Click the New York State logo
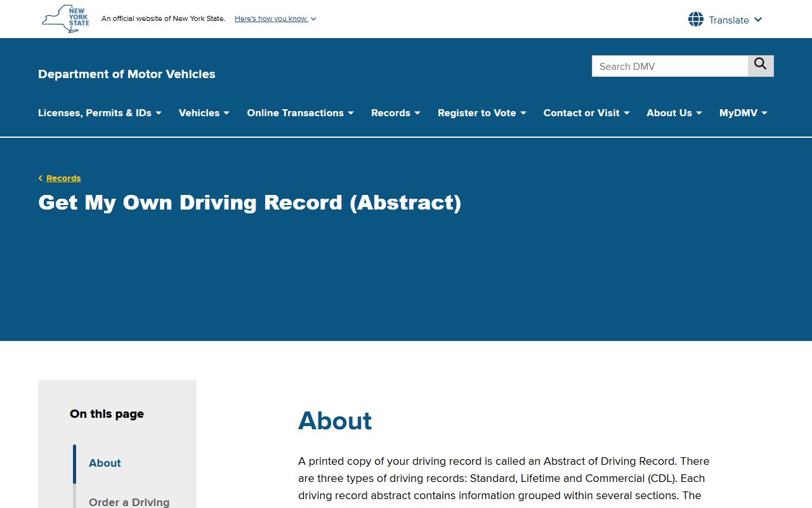Viewport: 812px width, 508px height. click(65, 19)
